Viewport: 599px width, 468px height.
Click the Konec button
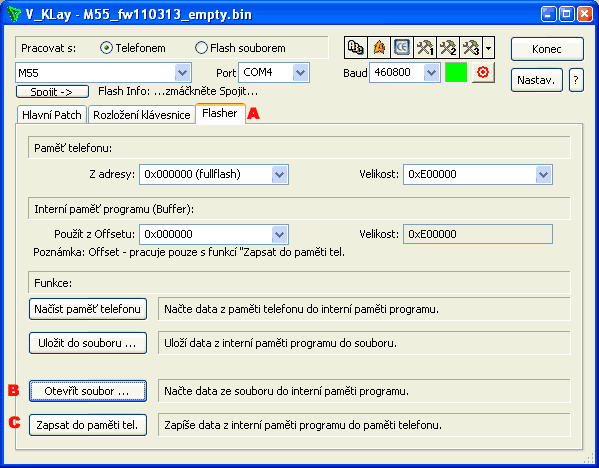pyautogui.click(x=547, y=49)
